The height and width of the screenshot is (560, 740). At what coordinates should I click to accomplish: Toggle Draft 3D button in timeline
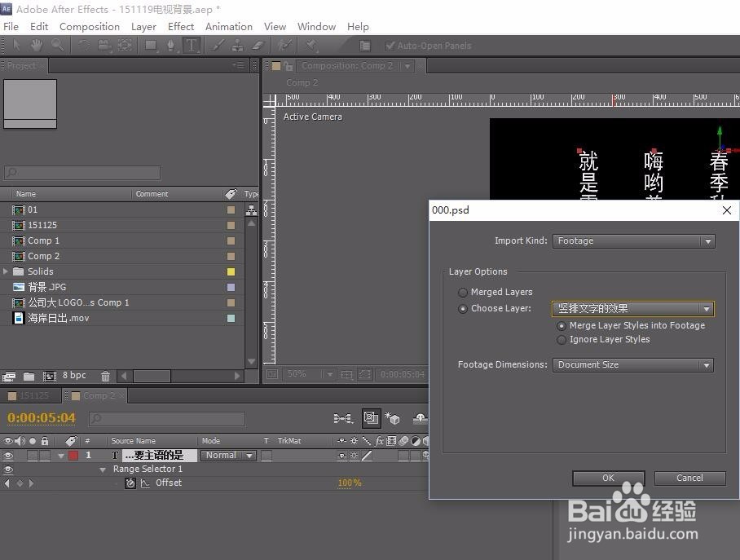tap(392, 418)
